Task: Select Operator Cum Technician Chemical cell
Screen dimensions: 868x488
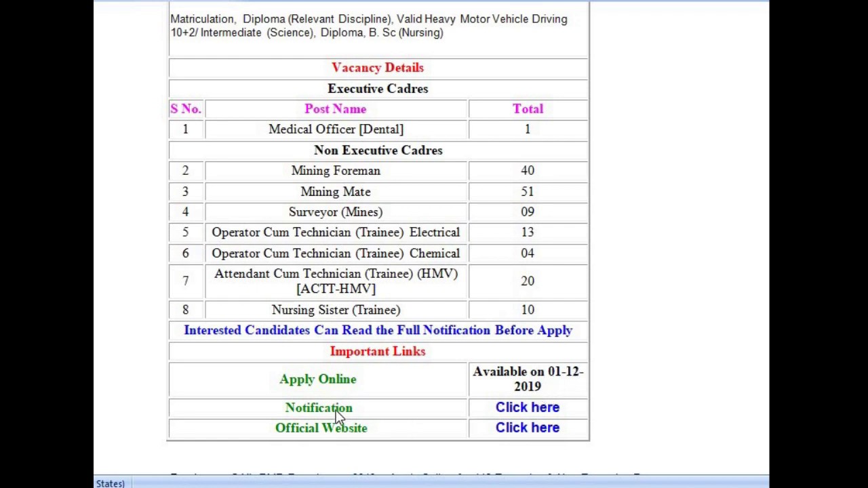Action: click(x=336, y=253)
